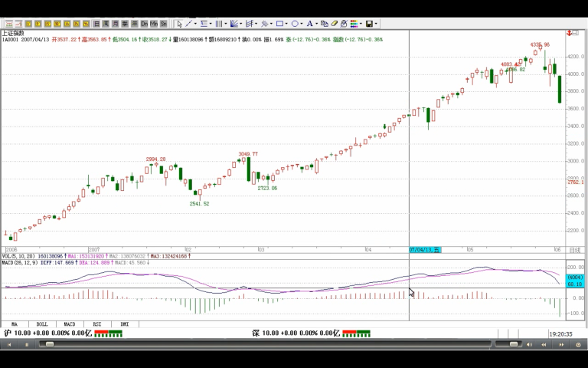Open the rectangle tool dropdown arrow

click(x=286, y=24)
